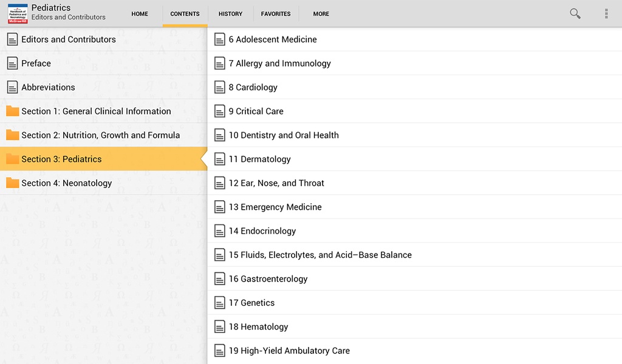Click the folder icon for Section 2

13,135
